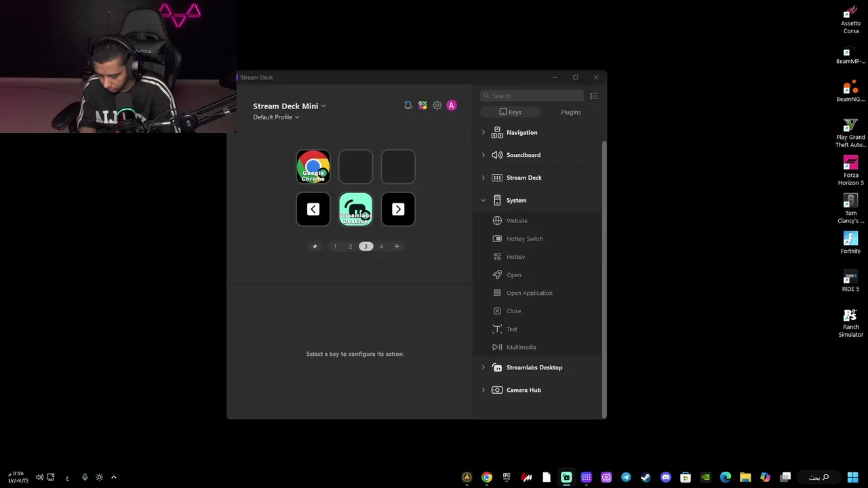868x488 pixels.
Task: Open Ranch Simulator desktop shortcut
Action: click(x=850, y=323)
